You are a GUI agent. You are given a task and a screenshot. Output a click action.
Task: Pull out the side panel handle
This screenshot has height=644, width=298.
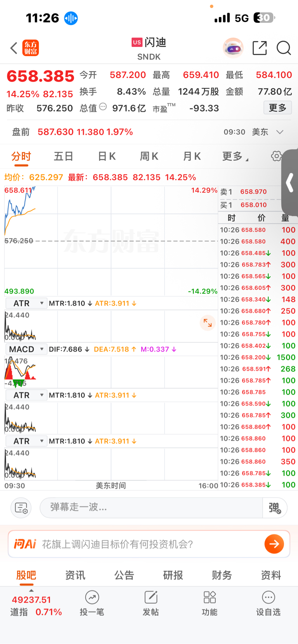point(290,183)
